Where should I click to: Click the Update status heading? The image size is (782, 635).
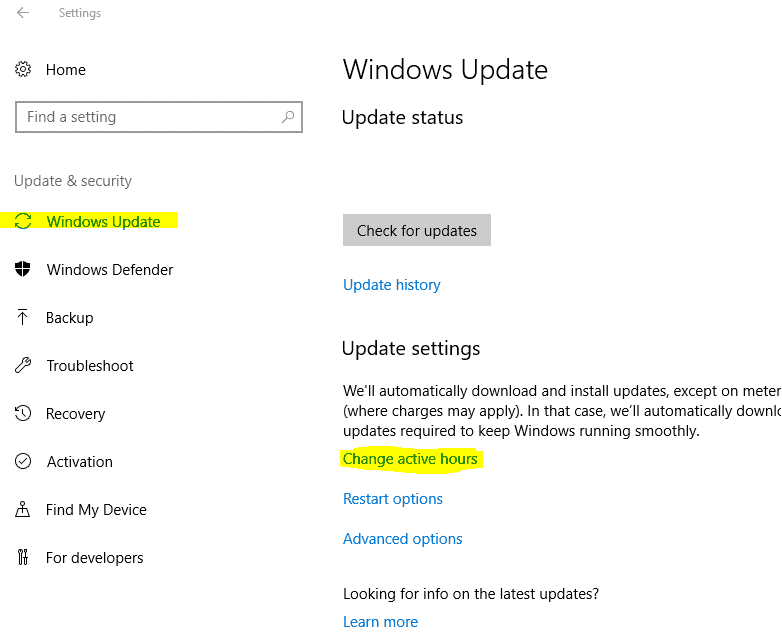tap(402, 118)
